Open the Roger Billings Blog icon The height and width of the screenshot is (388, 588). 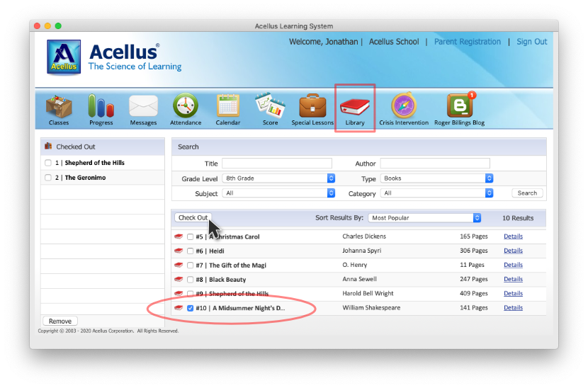[x=460, y=105]
